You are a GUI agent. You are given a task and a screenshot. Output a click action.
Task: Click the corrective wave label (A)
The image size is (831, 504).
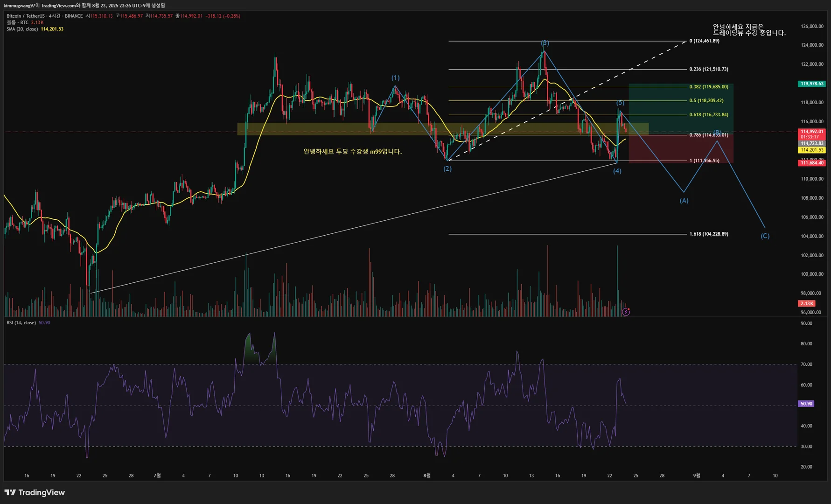[684, 201]
